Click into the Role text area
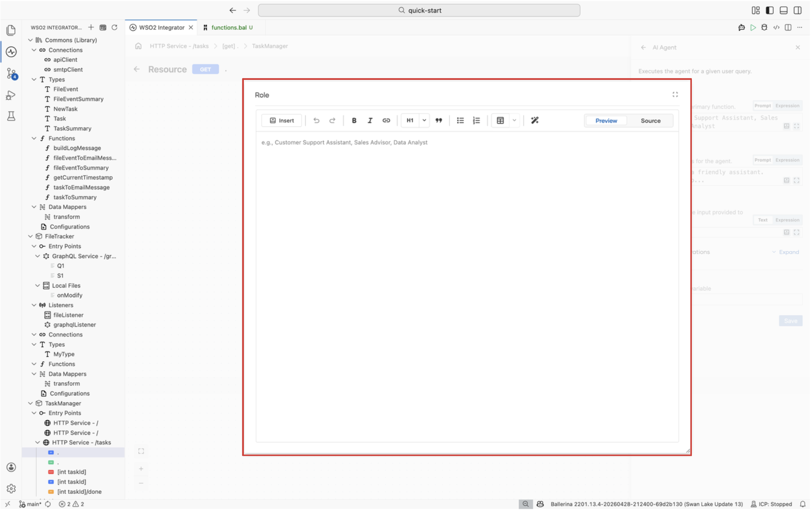The width and height of the screenshot is (812, 511). tap(467, 287)
